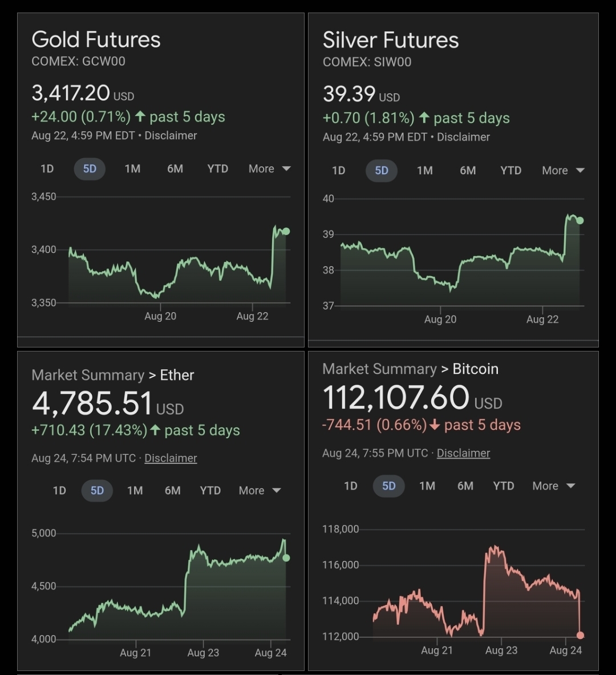
Task: Click the green endpoint dot on Gold chart
Action: click(x=286, y=231)
